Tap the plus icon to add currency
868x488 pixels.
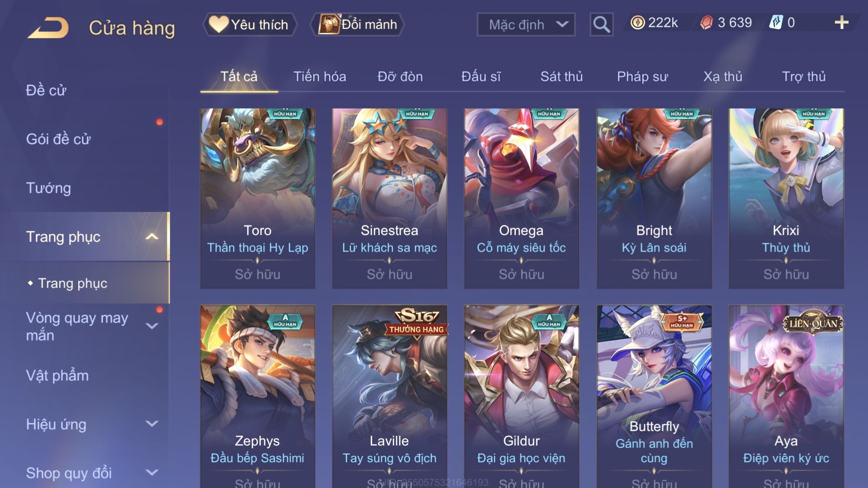coord(841,22)
